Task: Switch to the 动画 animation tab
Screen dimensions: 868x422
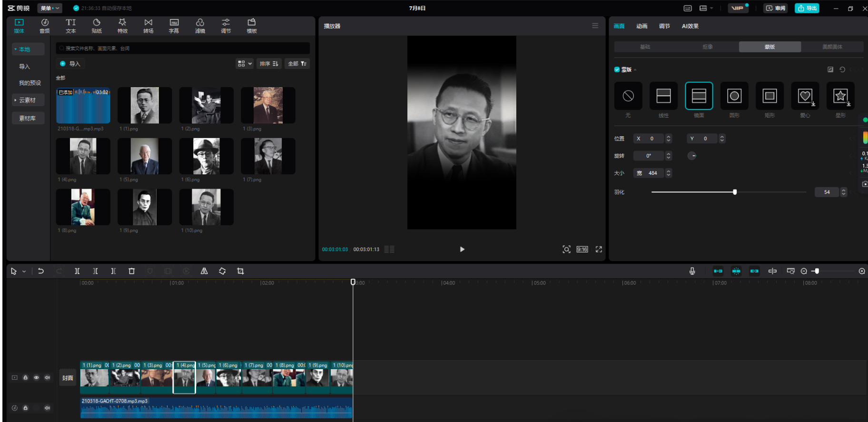Action: coord(641,26)
